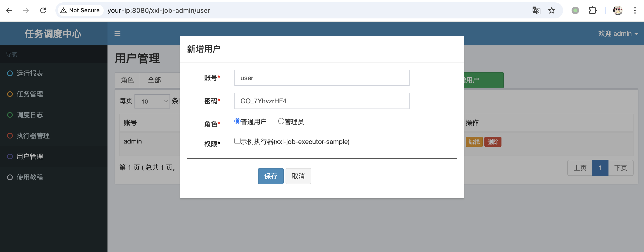Screen dimensions: 644x252
Task: Click the 密码 input field
Action: [x=322, y=101]
